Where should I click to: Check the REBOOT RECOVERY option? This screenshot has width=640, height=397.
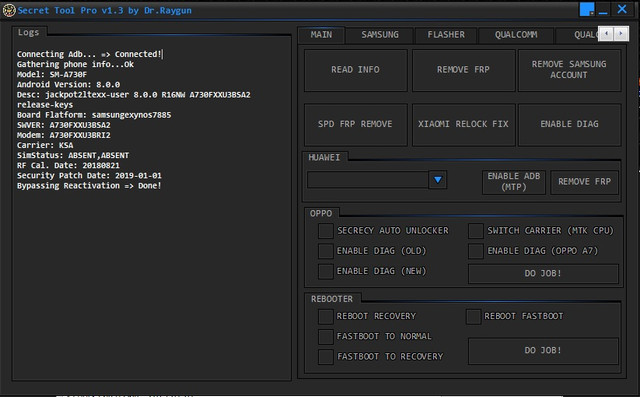(325, 316)
